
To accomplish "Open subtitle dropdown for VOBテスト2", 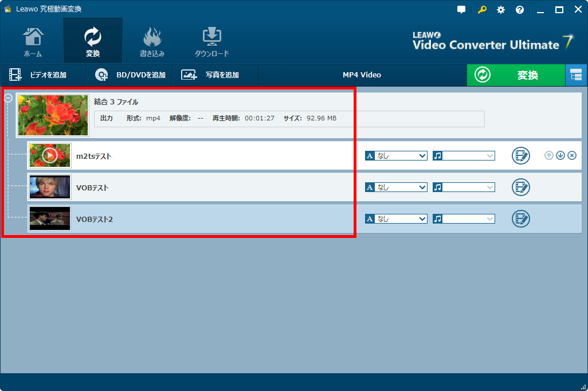I will click(396, 219).
